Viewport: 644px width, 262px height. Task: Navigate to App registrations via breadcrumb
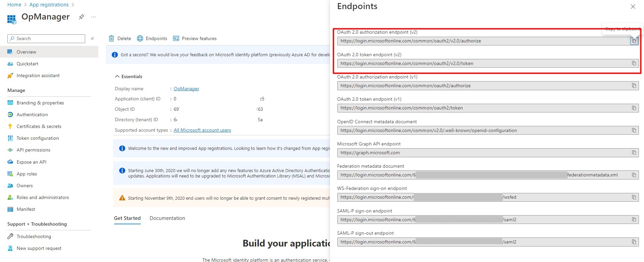pyautogui.click(x=49, y=4)
